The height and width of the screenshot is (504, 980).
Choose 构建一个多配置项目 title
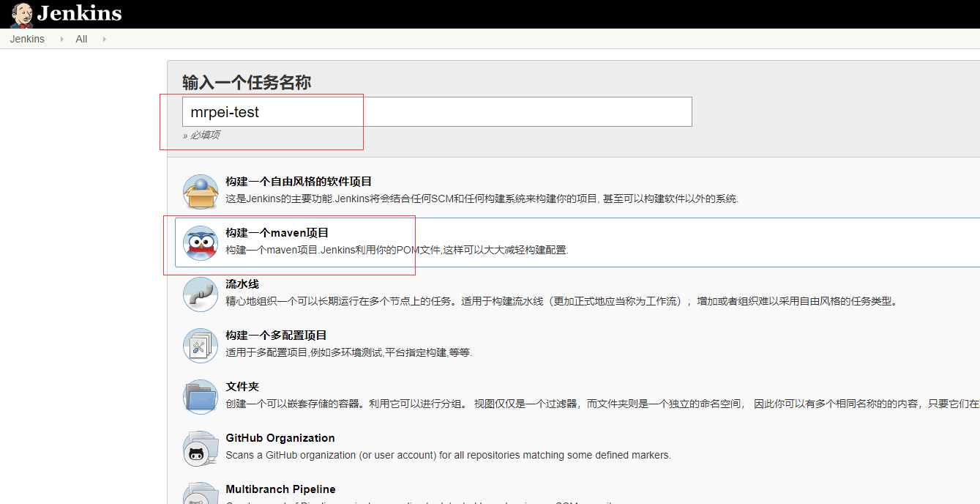click(x=276, y=336)
